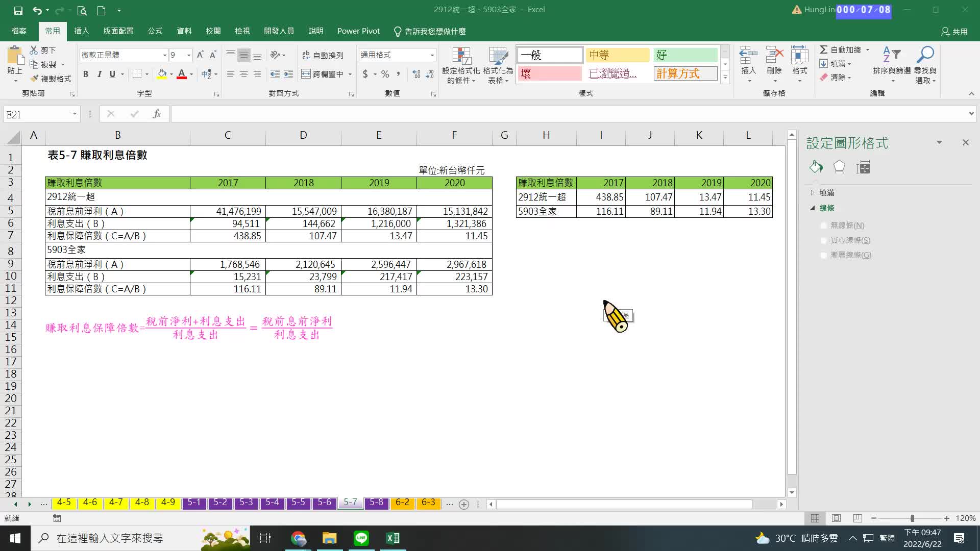Image resolution: width=980 pixels, height=551 pixels.
Task: Click the Tell Me search box
Action: pos(430,32)
